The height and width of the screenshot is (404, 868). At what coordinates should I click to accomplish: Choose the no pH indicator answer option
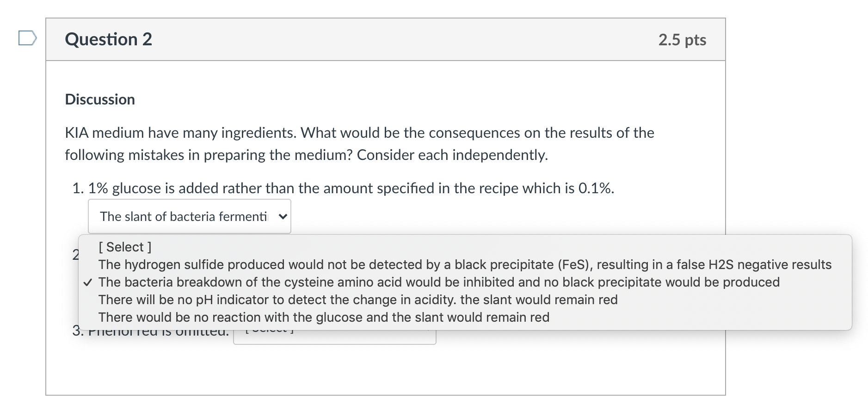pos(358,300)
